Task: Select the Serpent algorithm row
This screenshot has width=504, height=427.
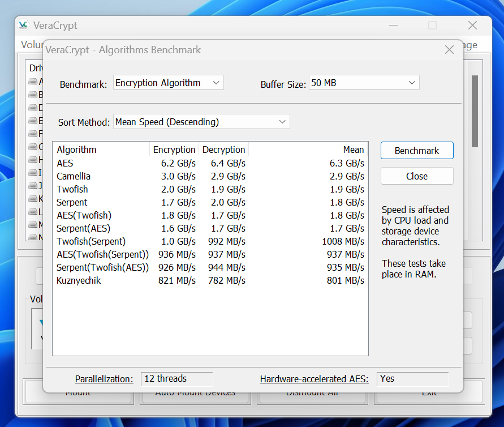Action: [x=210, y=202]
